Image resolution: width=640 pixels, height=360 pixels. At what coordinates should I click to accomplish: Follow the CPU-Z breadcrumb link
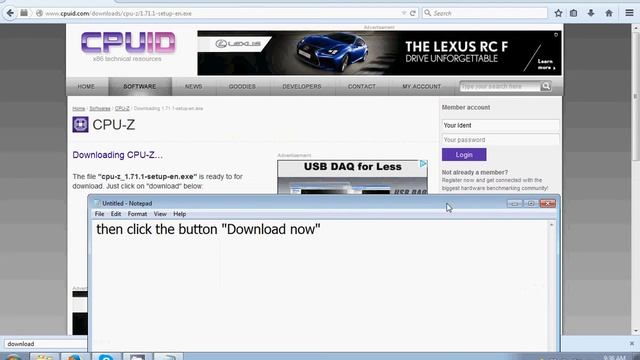coord(122,109)
